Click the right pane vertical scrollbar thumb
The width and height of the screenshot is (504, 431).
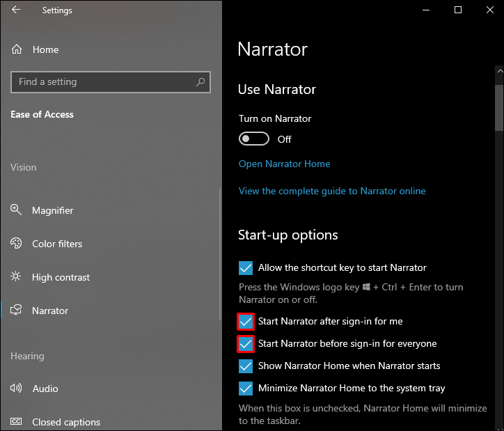(x=499, y=108)
